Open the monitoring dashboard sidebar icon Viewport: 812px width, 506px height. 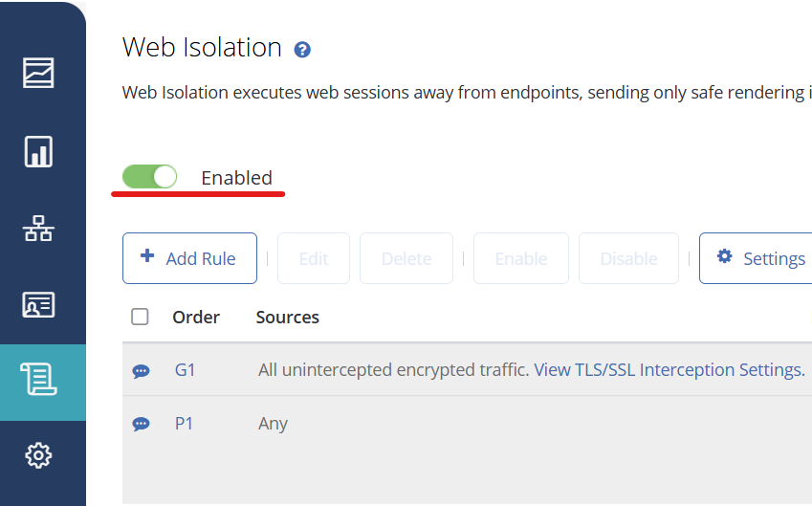(39, 73)
